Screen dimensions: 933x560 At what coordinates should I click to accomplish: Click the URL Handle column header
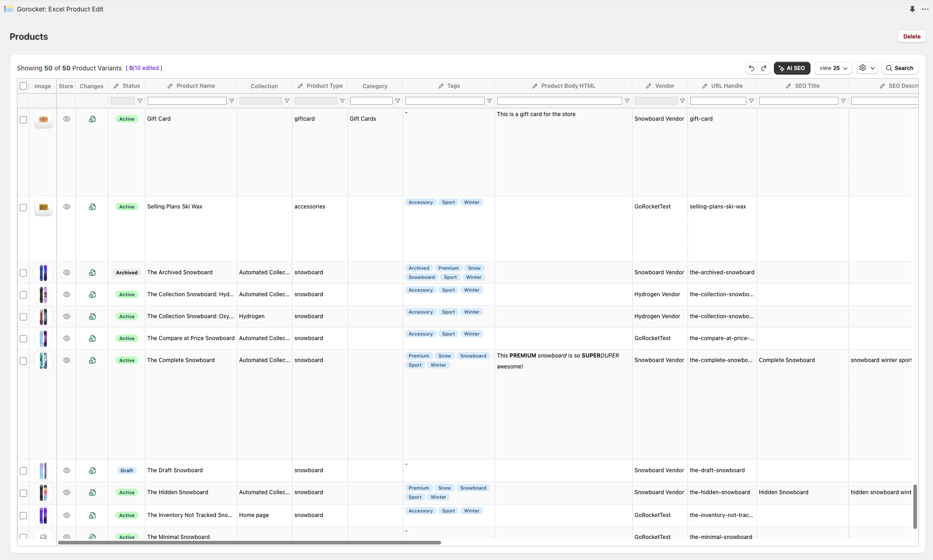tap(722, 86)
